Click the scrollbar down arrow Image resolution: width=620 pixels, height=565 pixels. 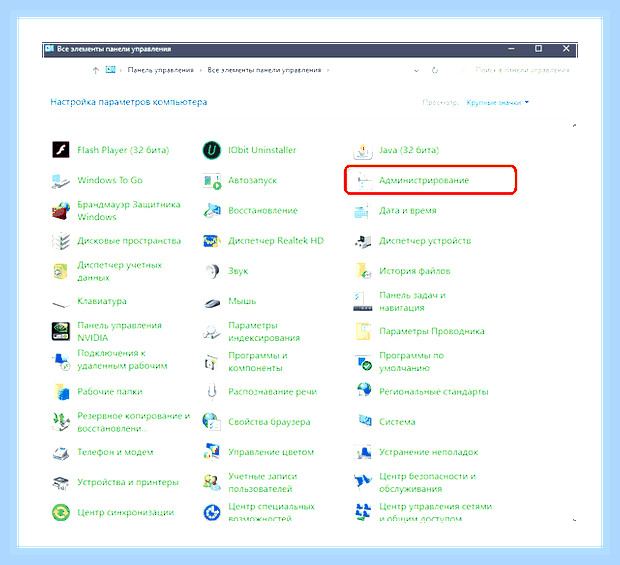click(x=574, y=520)
